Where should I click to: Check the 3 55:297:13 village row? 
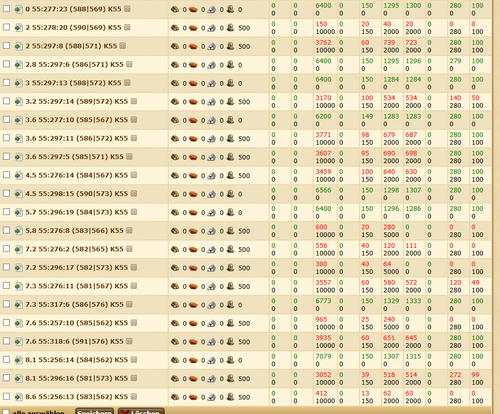coord(6,82)
